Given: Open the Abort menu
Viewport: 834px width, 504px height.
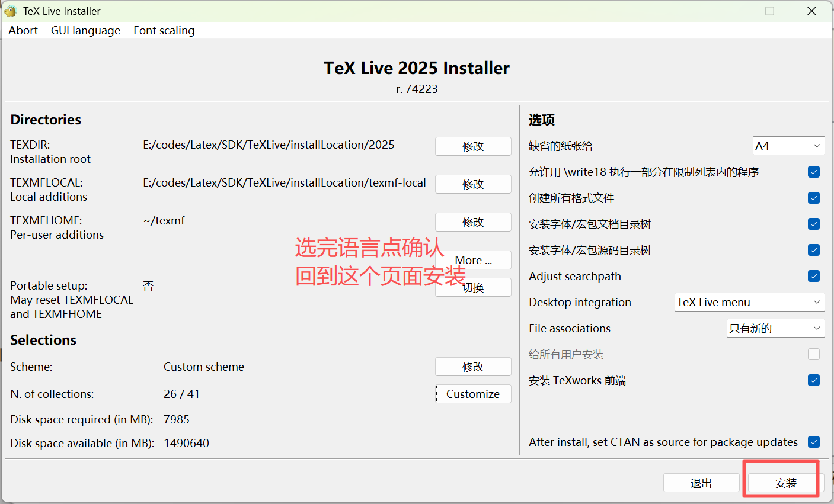Looking at the screenshot, I should click(x=23, y=31).
